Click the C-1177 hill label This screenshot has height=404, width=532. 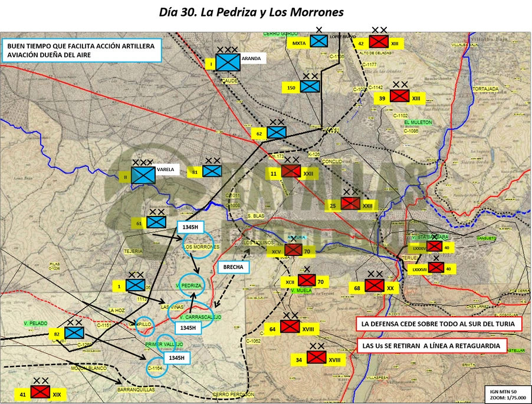pos(369,64)
